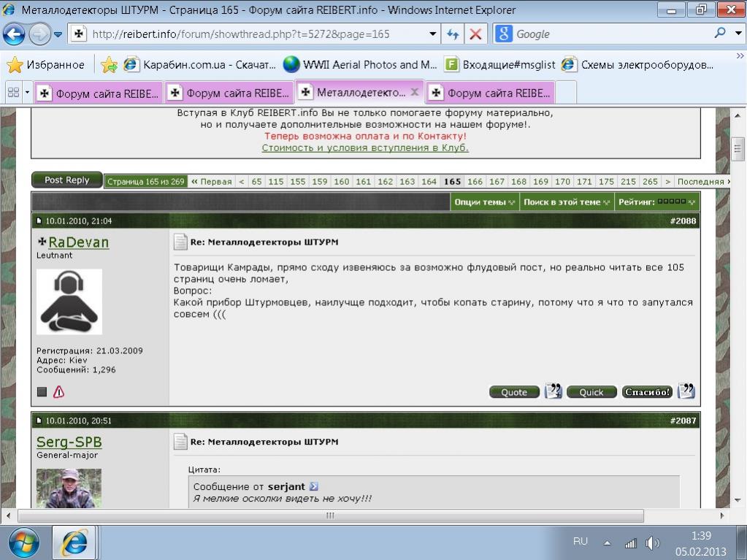Viewport: 747px width, 560px height.
Task: Click RaDevan's offline status square indicator
Action: point(42,392)
